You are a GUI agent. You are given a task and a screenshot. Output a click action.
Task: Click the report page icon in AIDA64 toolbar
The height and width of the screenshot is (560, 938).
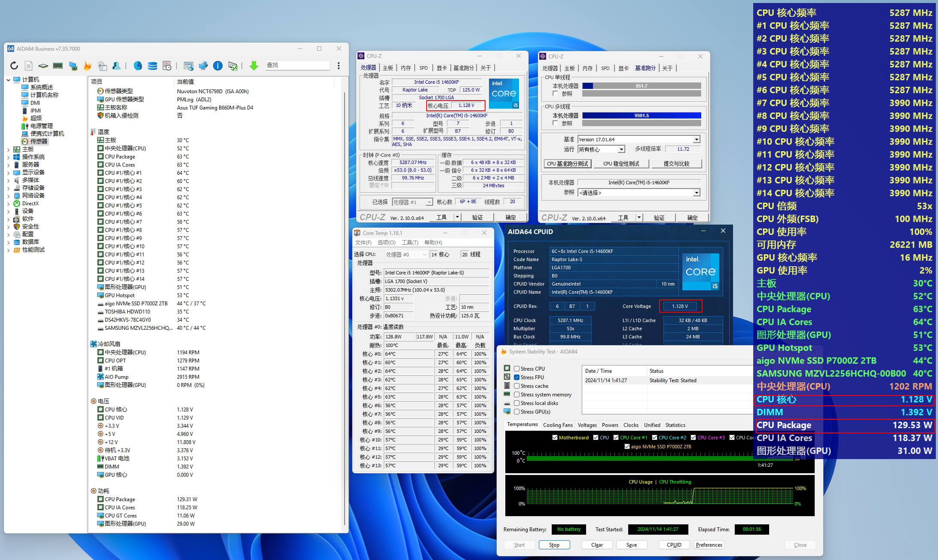click(28, 66)
